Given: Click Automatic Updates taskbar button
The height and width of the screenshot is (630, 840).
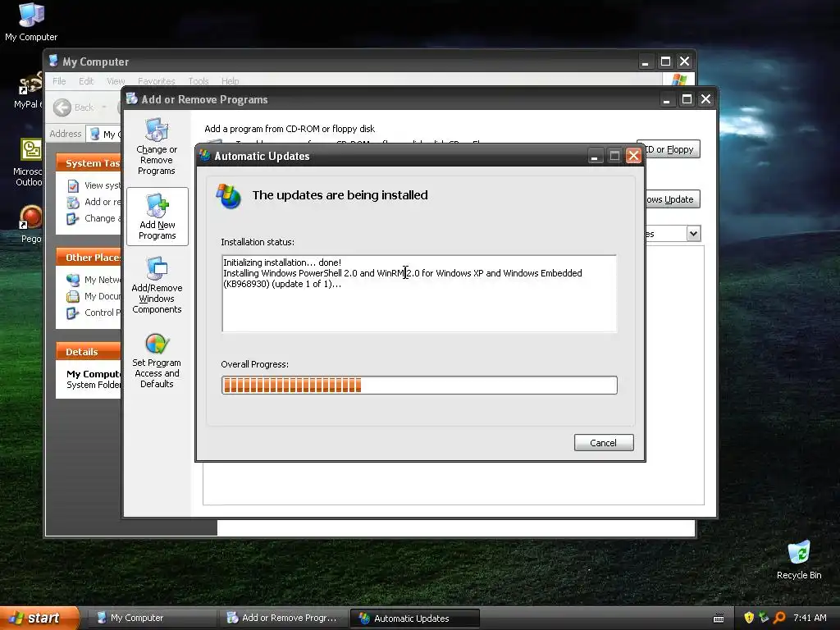Looking at the screenshot, I should [414, 619].
